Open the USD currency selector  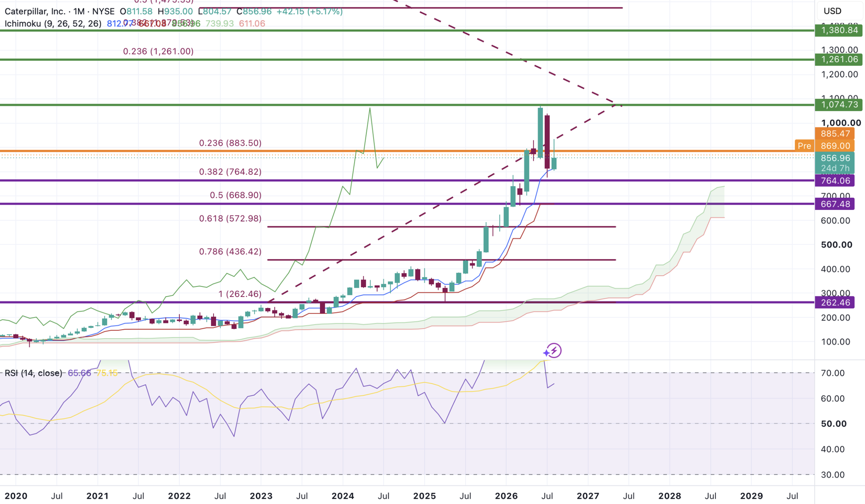click(x=833, y=11)
